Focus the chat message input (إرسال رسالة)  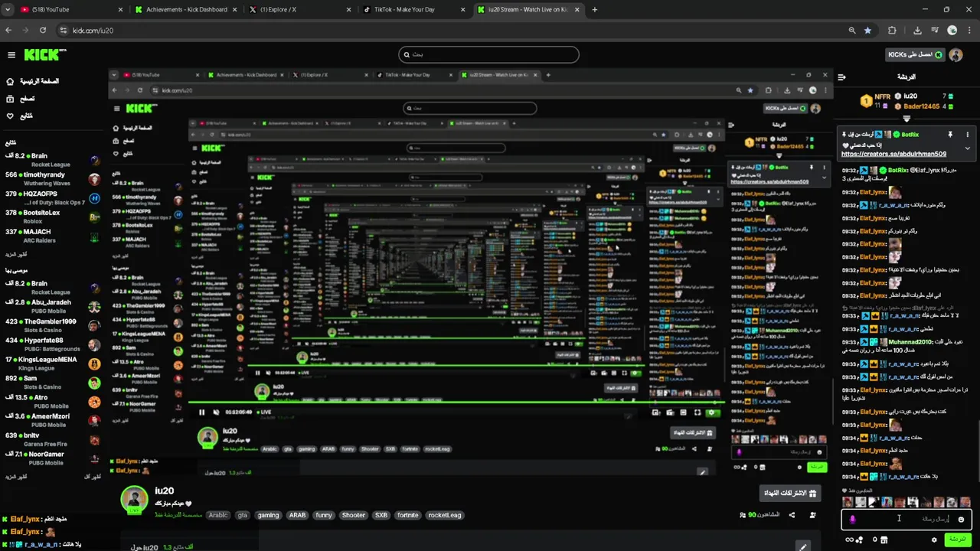click(906, 519)
